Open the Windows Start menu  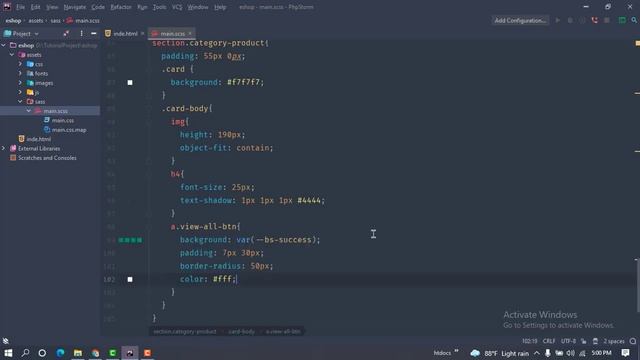pos(8,353)
